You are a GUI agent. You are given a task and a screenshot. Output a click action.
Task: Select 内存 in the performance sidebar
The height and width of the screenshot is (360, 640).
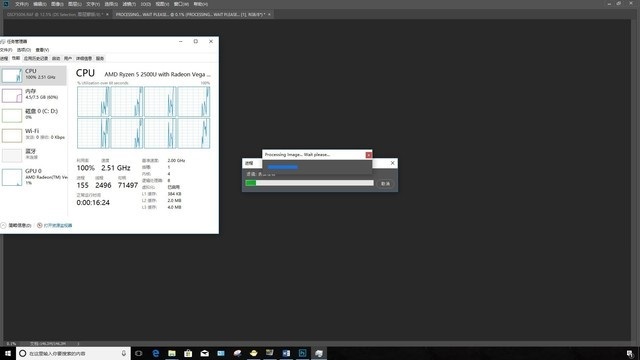(33, 95)
